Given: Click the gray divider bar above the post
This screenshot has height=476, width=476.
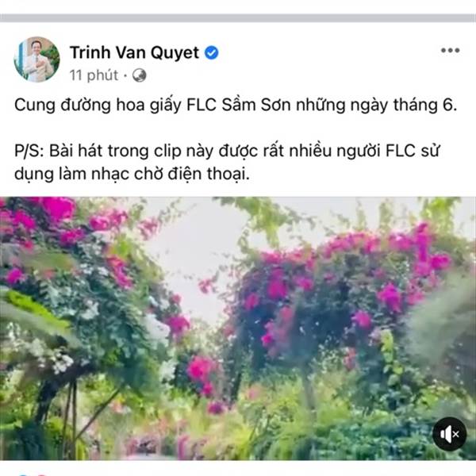Looking at the screenshot, I should coord(238,18).
